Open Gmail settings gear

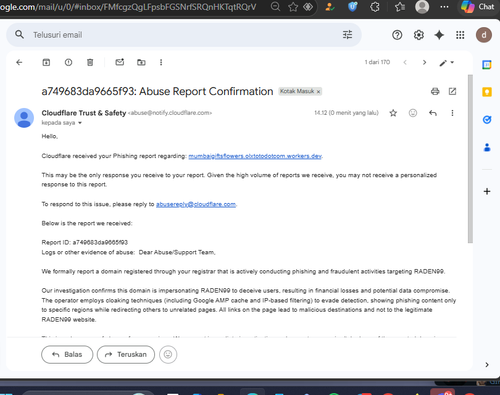419,35
